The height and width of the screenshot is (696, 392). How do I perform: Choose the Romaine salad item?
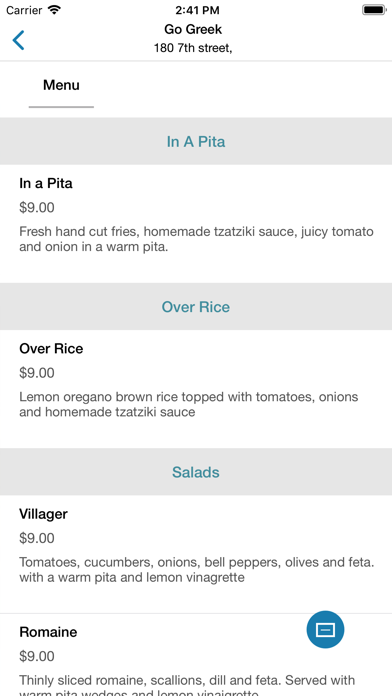196,655
